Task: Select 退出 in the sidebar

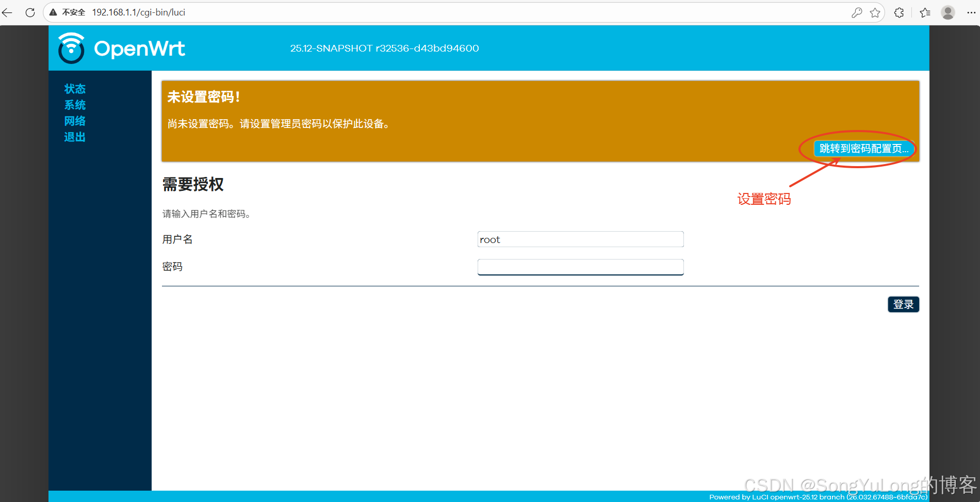Action: (x=75, y=137)
